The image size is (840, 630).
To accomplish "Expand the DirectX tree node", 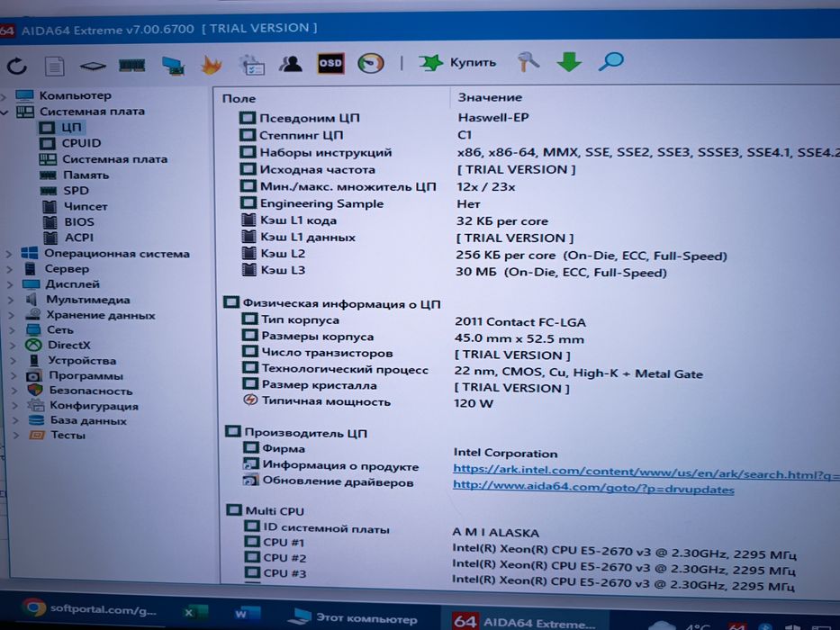I will coord(13,346).
